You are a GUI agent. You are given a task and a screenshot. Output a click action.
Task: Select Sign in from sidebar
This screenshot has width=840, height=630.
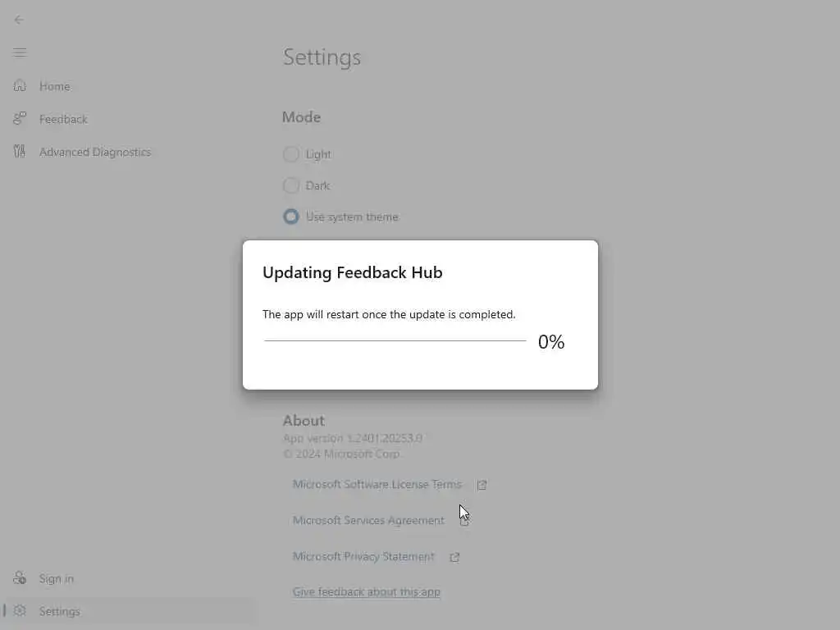click(57, 578)
